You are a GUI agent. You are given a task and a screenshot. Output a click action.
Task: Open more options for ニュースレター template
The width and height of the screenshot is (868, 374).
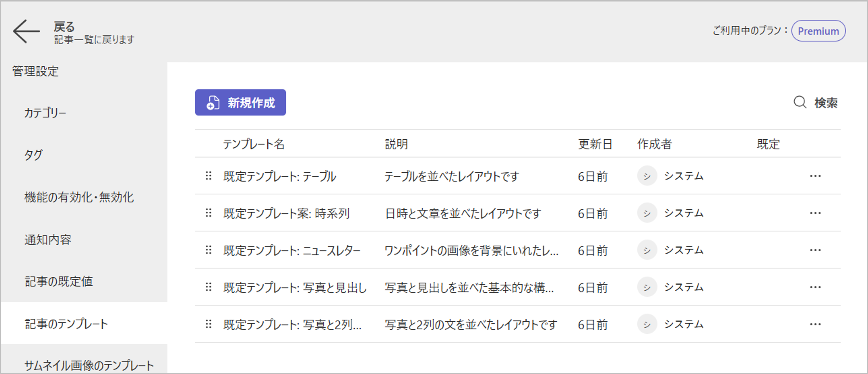point(815,250)
